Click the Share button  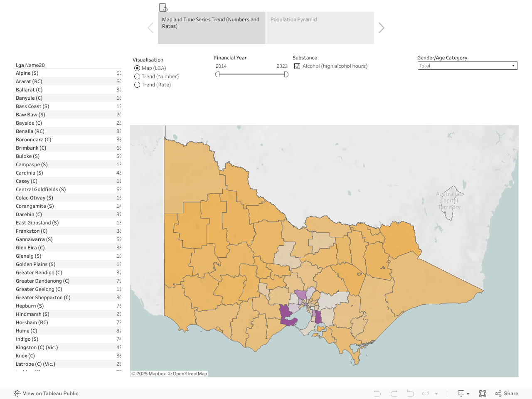pyautogui.click(x=507, y=394)
